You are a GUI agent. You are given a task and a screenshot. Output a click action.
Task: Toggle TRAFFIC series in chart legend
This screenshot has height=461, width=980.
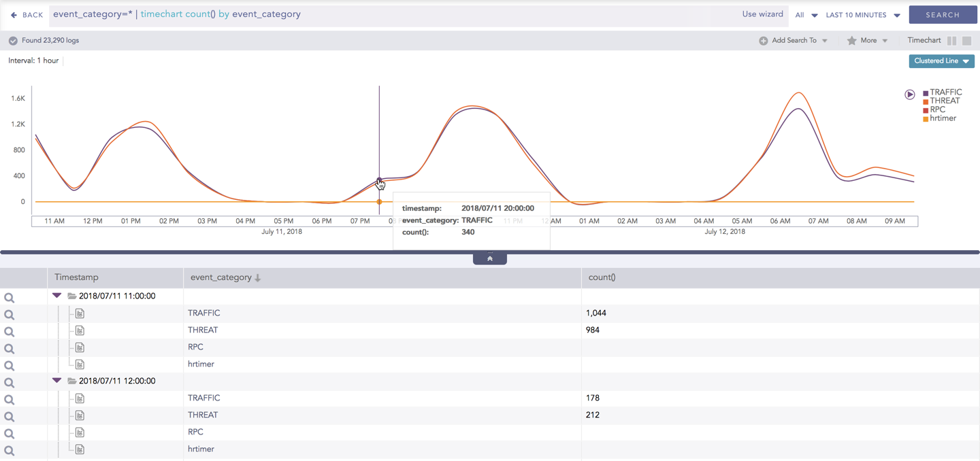point(945,92)
